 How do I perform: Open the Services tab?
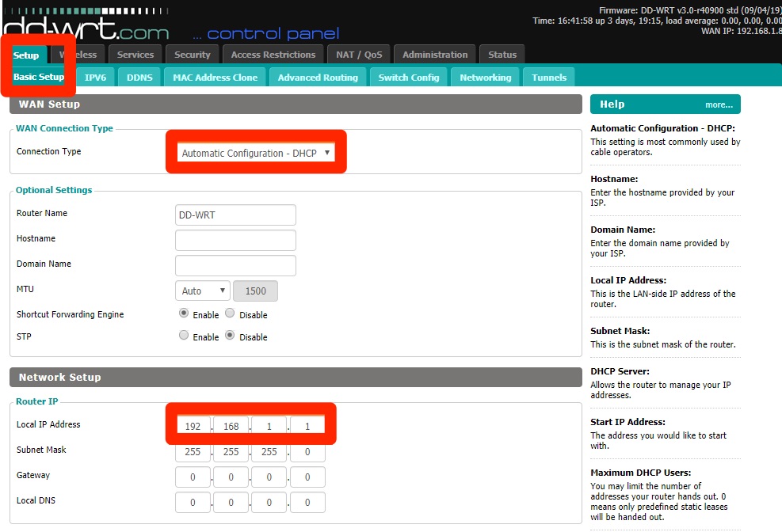coord(135,55)
